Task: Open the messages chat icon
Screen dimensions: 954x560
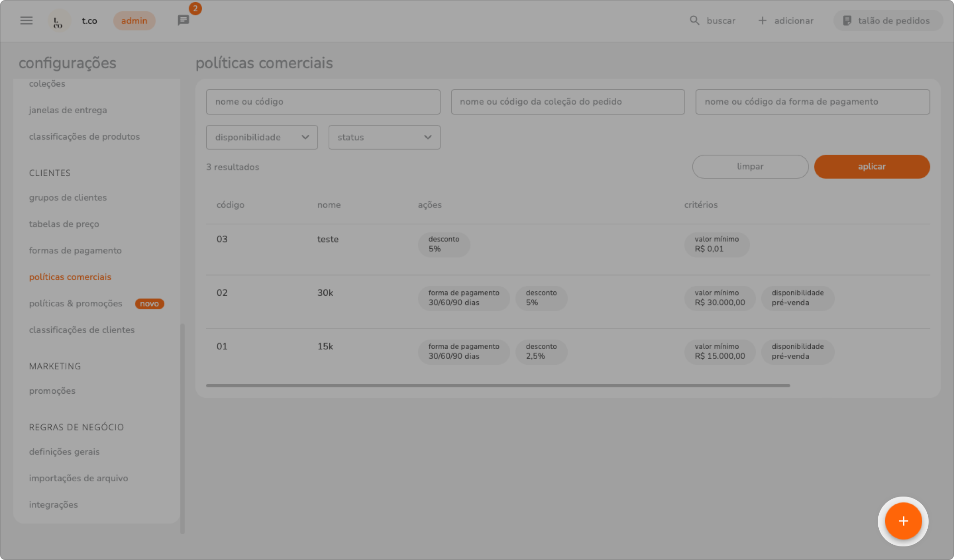Action: 183,20
